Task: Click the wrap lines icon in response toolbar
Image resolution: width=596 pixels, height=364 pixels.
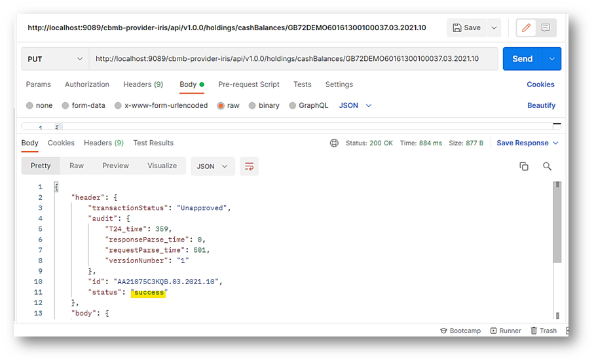Action: click(x=249, y=166)
